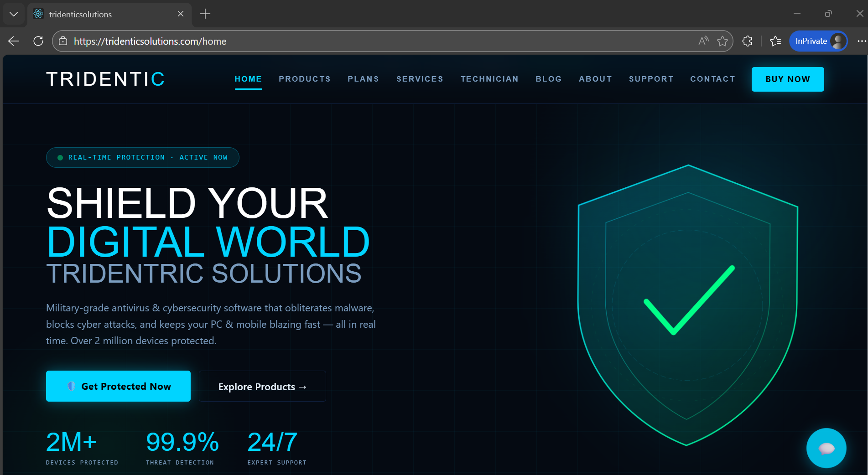
Task: Reload the page with the refresh icon
Action: point(38,41)
